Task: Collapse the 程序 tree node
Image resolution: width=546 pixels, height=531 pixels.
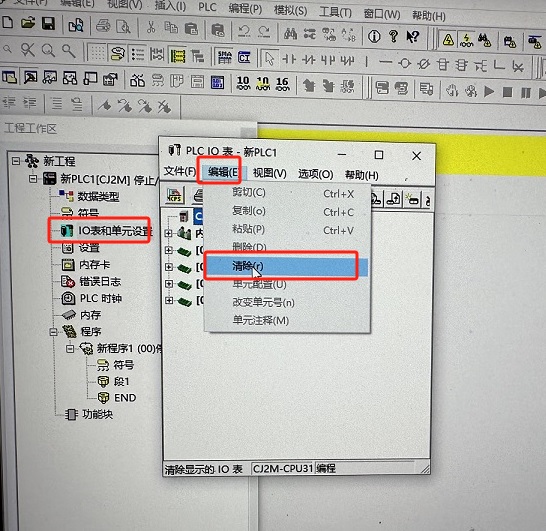Action: (x=53, y=331)
